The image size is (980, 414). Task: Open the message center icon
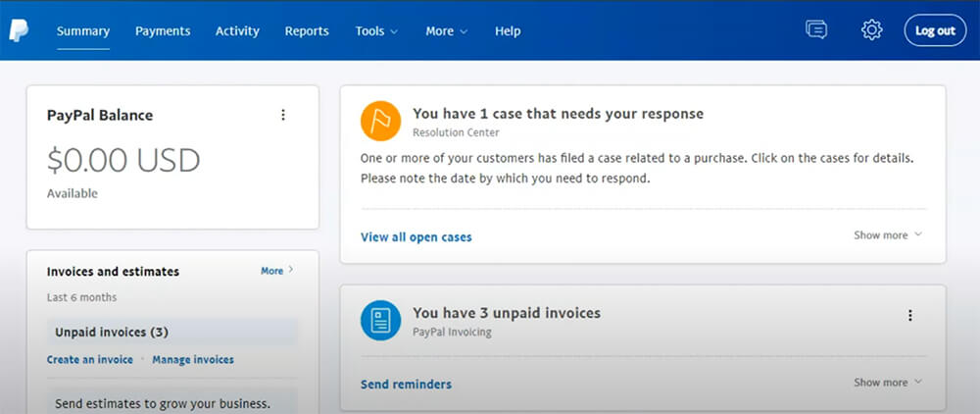point(816,29)
